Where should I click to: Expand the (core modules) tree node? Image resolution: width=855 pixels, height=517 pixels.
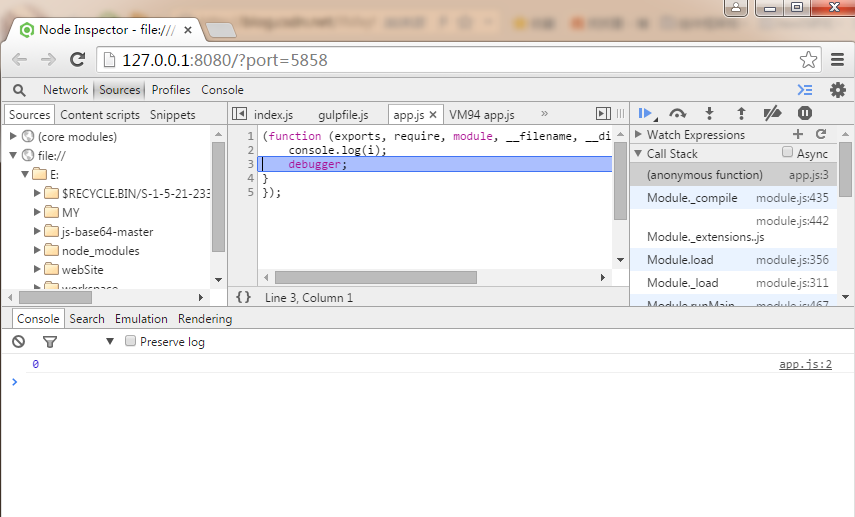(13, 136)
